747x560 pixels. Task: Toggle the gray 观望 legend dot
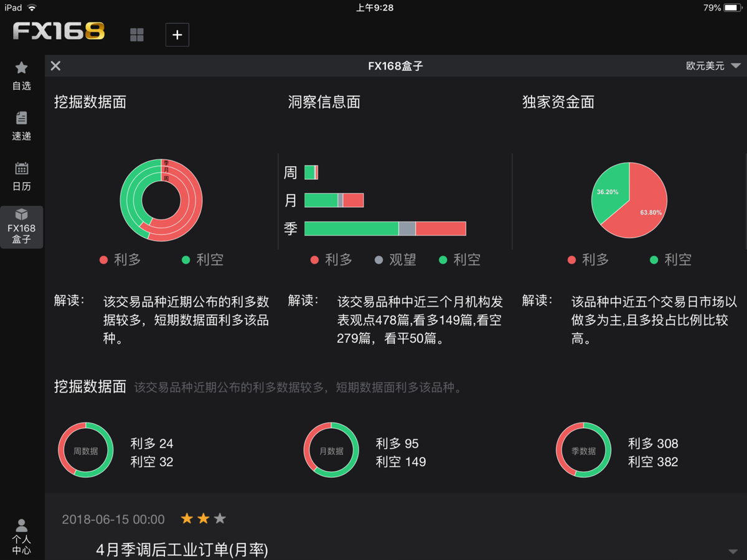point(378,260)
